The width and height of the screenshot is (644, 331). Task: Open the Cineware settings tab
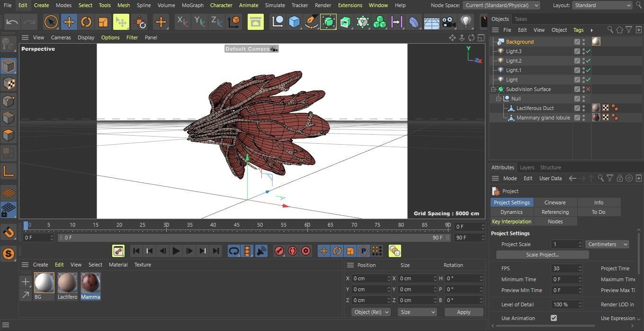[555, 202]
